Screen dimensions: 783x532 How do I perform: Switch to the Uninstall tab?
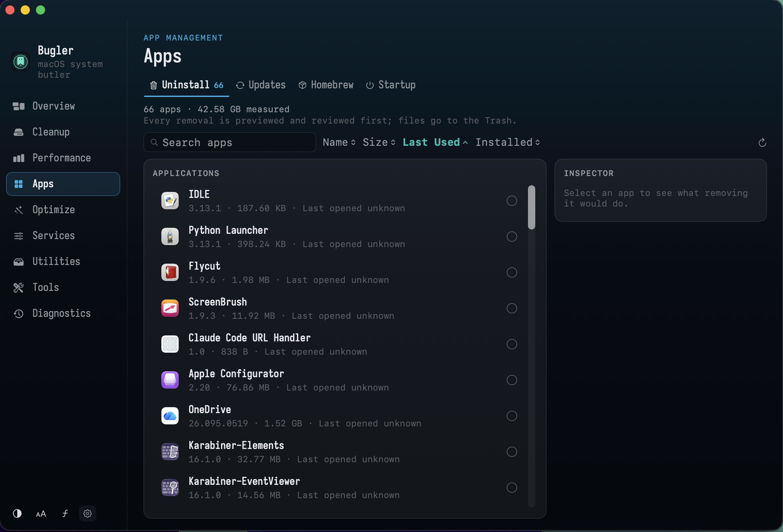pos(186,85)
